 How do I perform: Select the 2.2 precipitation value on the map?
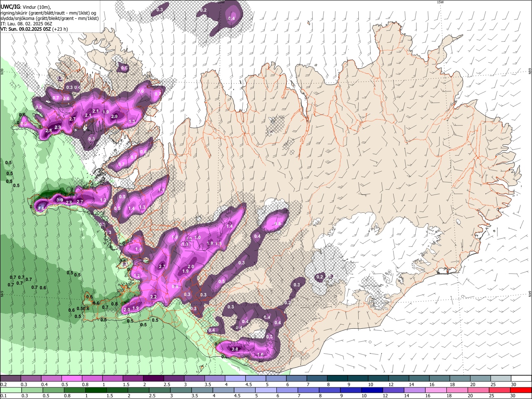[x=153, y=297]
